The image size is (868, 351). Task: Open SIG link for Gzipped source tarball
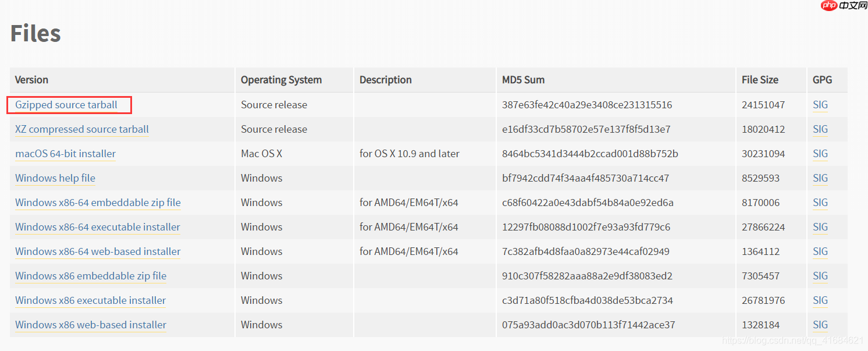[820, 105]
